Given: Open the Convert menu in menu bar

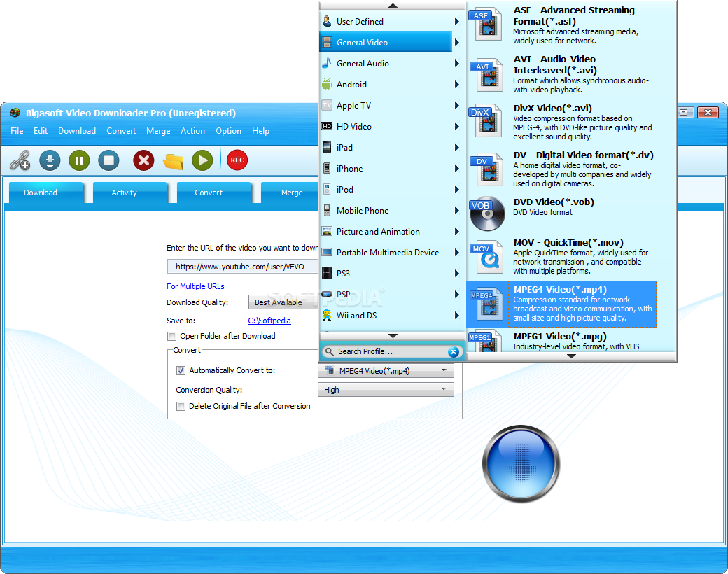Looking at the screenshot, I should 121,131.
